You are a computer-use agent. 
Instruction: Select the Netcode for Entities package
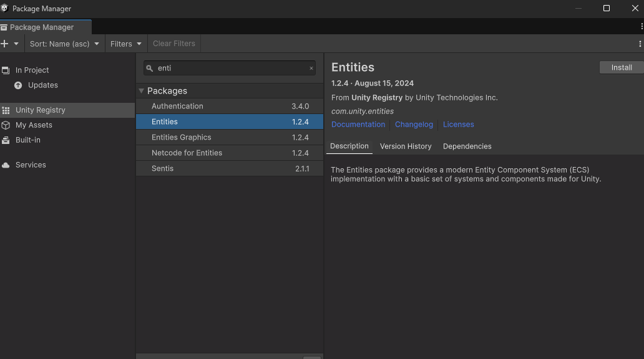coord(230,153)
